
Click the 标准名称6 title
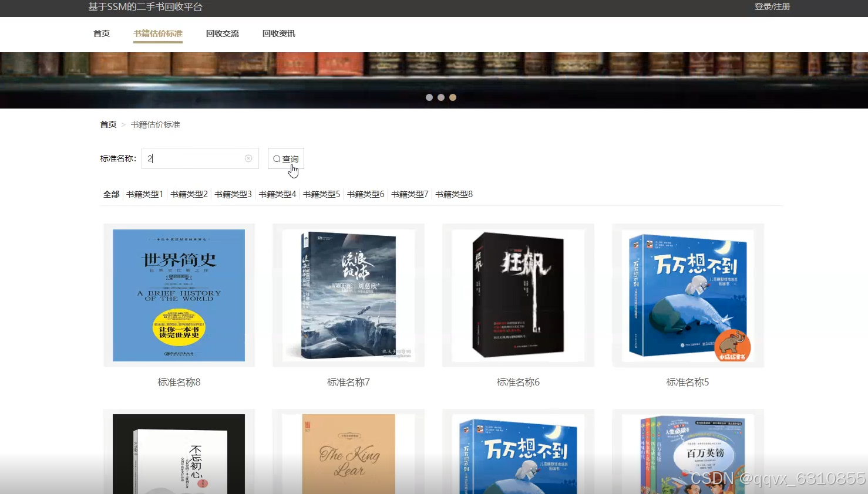click(518, 382)
